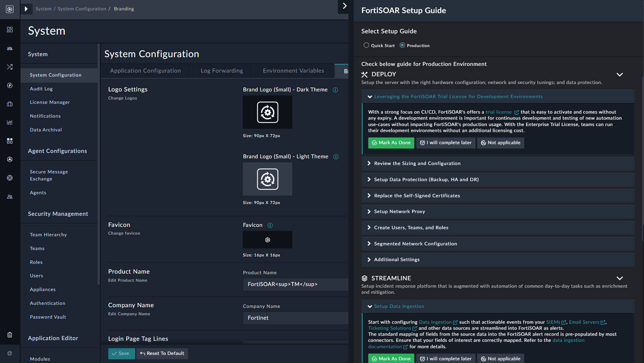This screenshot has height=363, width=644.
Task: Expand Replace the Self-Signed Certificates
Action: tap(417, 195)
